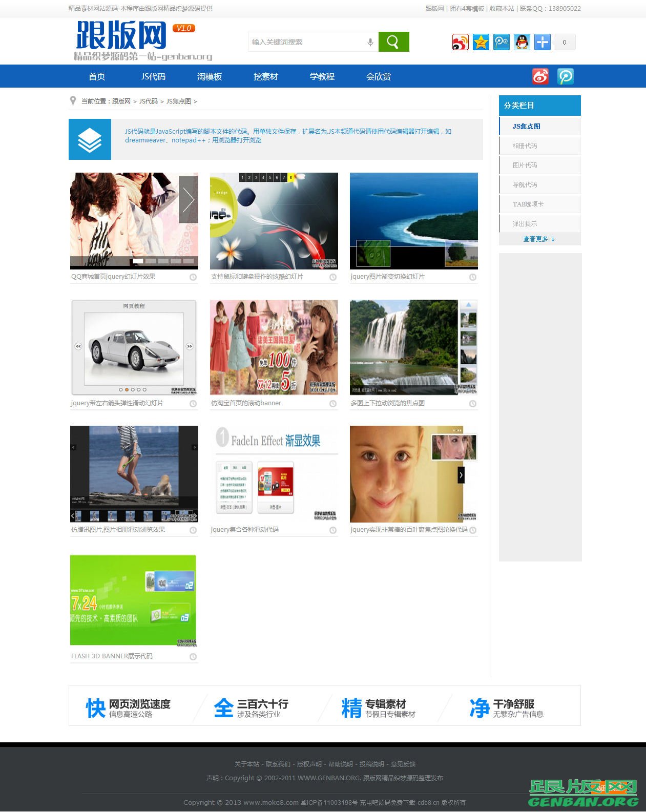This screenshot has width=646, height=812.
Task: Click the right arrow on the QQ商城 slideshow thumbnail
Action: [189, 200]
